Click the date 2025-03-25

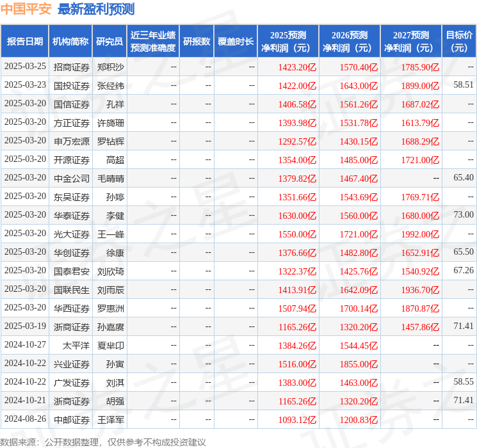(x=25, y=66)
